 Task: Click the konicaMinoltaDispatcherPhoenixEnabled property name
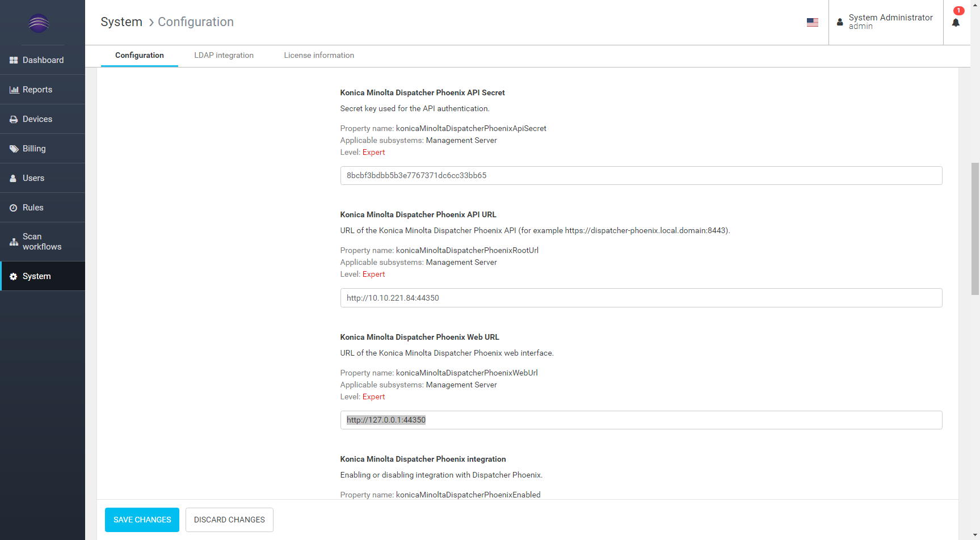click(468, 495)
